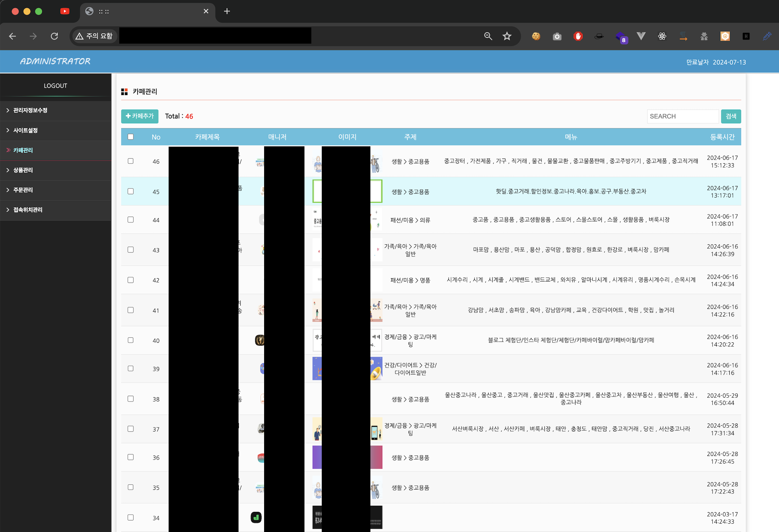The height and width of the screenshot is (532, 779).
Task: Check the checkbox for row 46
Action: click(x=130, y=161)
